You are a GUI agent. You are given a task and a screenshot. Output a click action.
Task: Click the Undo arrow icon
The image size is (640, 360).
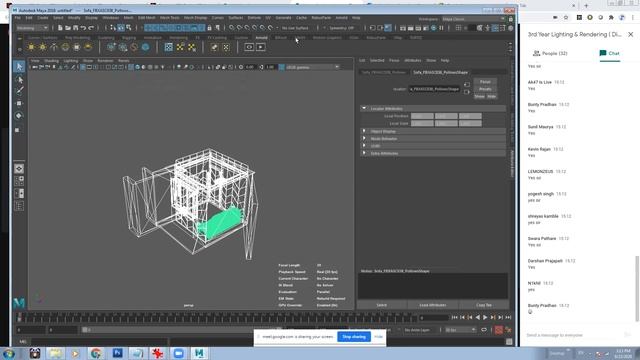(83, 28)
